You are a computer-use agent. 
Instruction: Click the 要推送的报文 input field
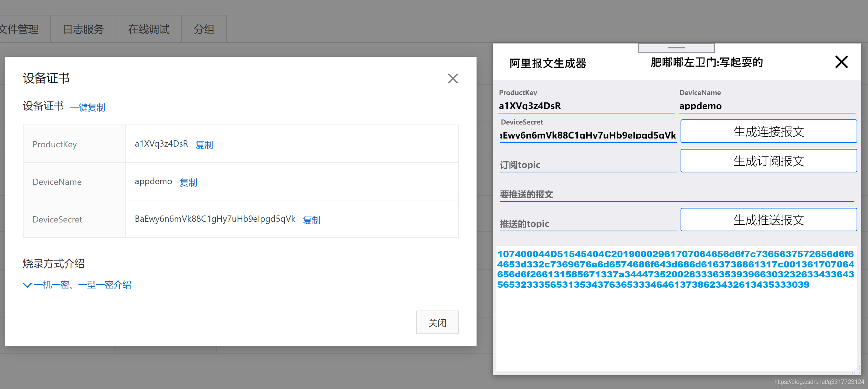(x=677, y=194)
